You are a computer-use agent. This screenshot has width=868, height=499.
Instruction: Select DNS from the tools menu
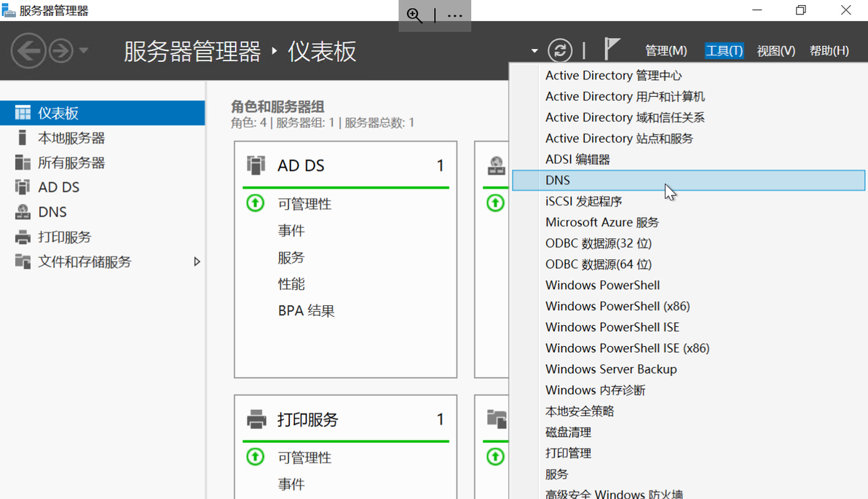coord(558,180)
